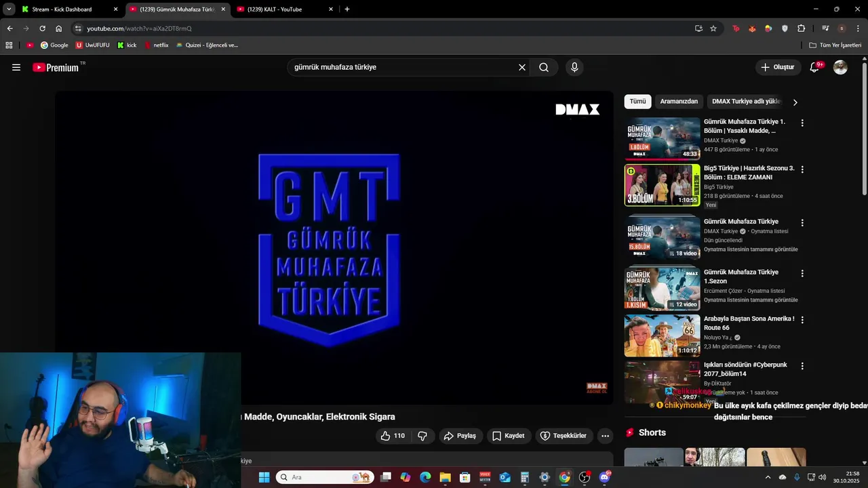Open Calculator from the taskbar
Image resolution: width=868 pixels, height=488 pixels.
click(525, 477)
